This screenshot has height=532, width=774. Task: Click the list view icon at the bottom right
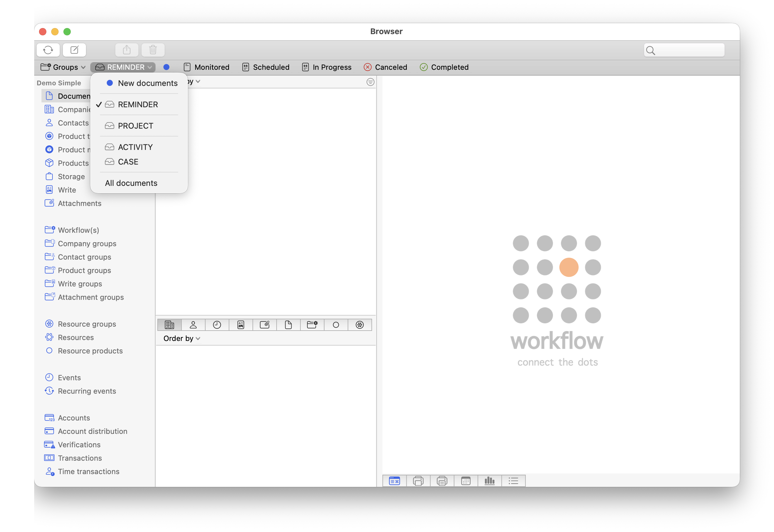[513, 481]
